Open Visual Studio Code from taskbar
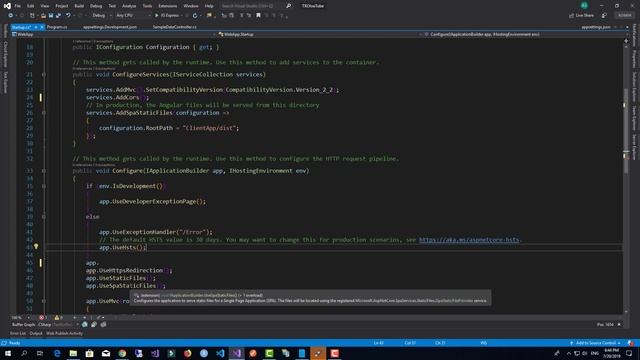 [x=220, y=353]
